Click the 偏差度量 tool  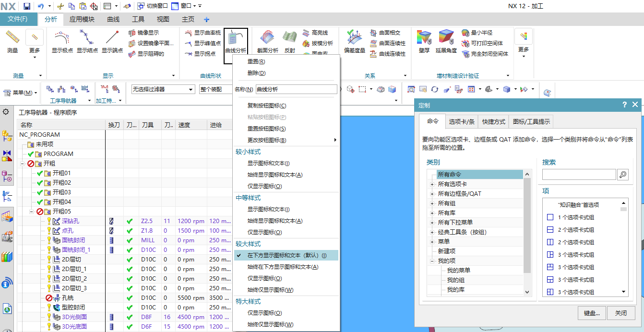click(x=355, y=42)
